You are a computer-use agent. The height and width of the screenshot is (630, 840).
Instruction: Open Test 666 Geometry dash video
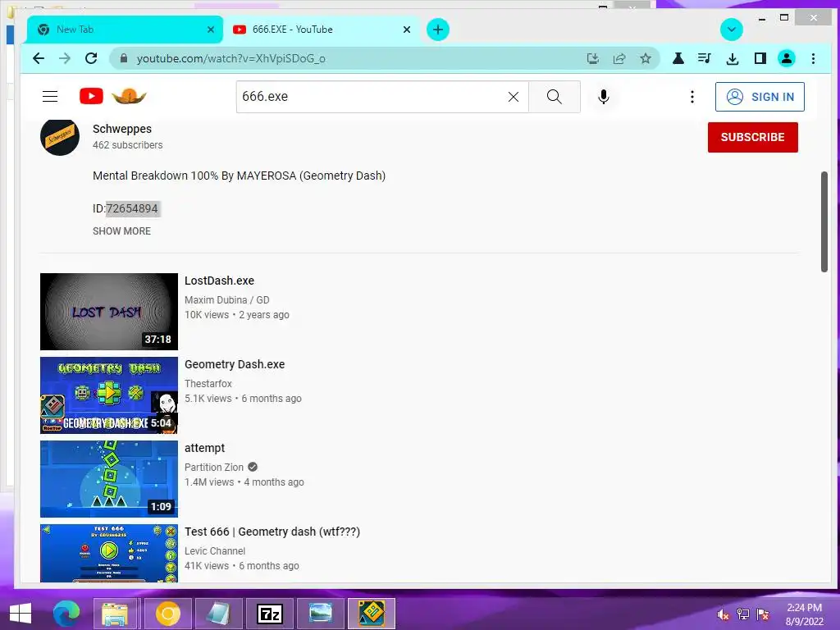[x=272, y=532]
